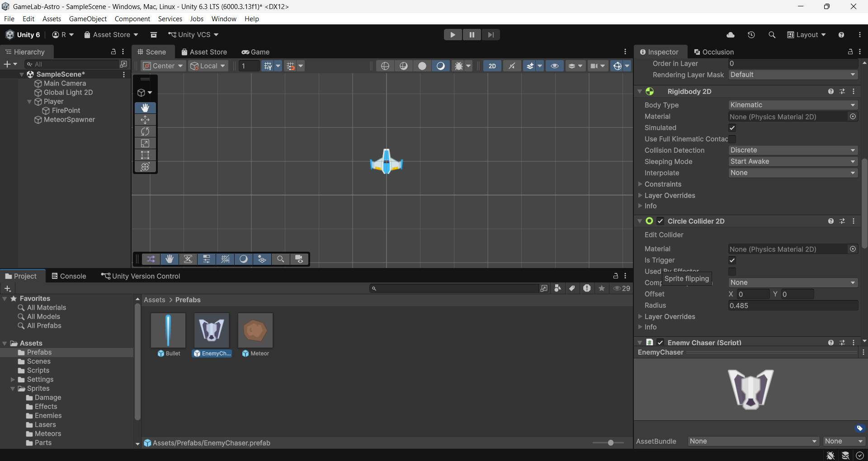Open the Sleeping Mode dropdown
This screenshot has width=868, height=461.
click(x=793, y=161)
